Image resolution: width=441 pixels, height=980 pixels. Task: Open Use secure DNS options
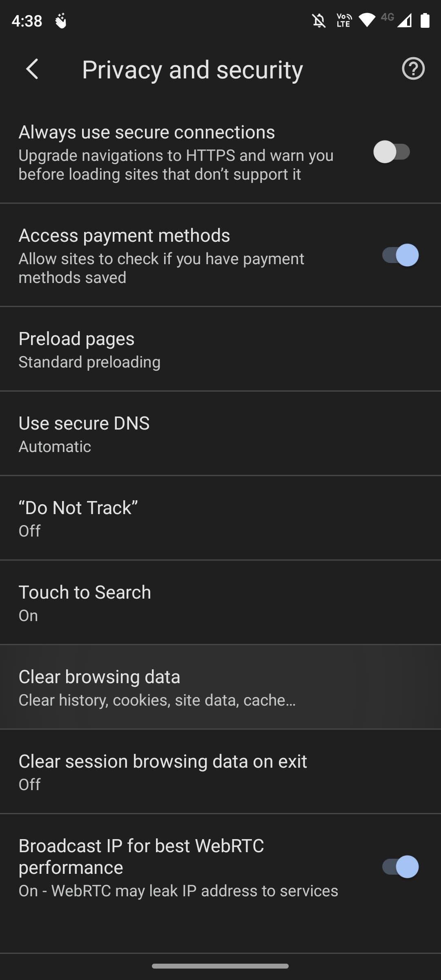(x=220, y=434)
